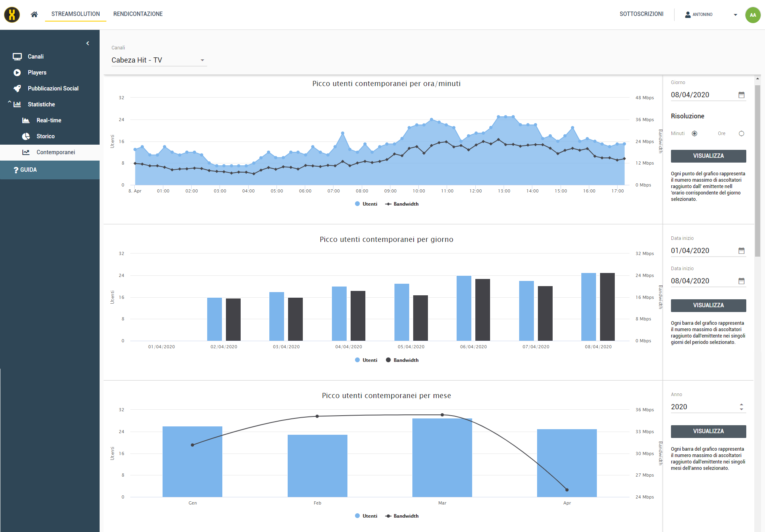Click the home icon in top bar
The width and height of the screenshot is (765, 532).
point(34,14)
